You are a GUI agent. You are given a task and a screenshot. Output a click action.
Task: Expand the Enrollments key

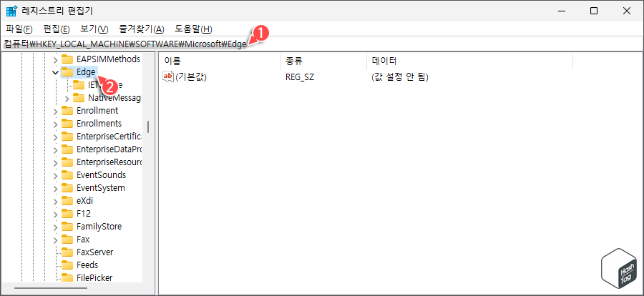[56, 124]
